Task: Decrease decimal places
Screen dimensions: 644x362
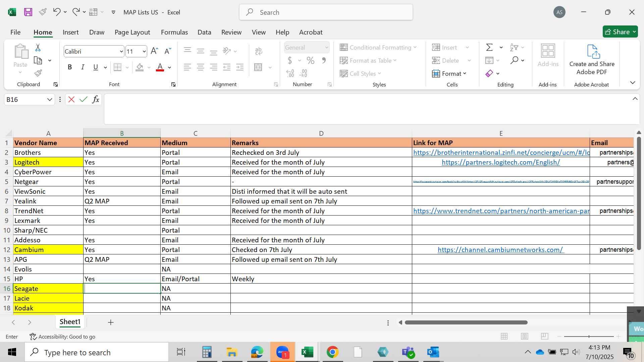Action: coord(303,73)
